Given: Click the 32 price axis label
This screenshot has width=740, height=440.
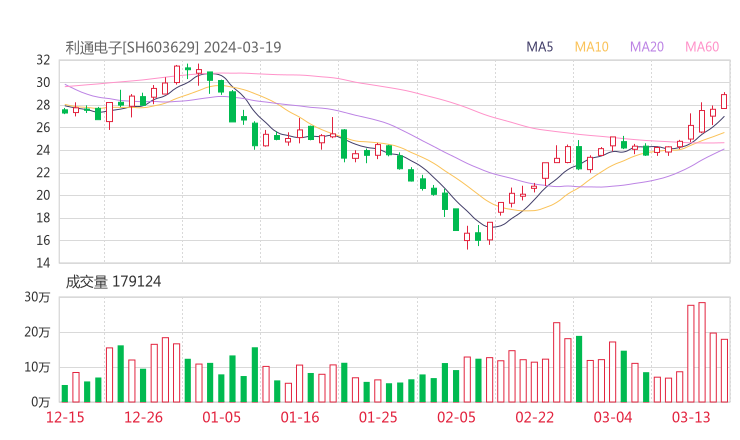Looking at the screenshot, I should pos(44,60).
